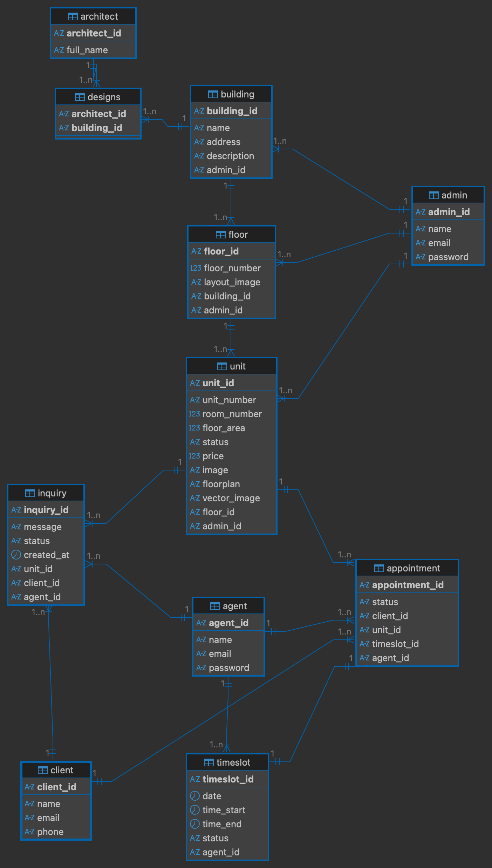Select the full_name column in architect
The height and width of the screenshot is (868, 492).
click(87, 50)
